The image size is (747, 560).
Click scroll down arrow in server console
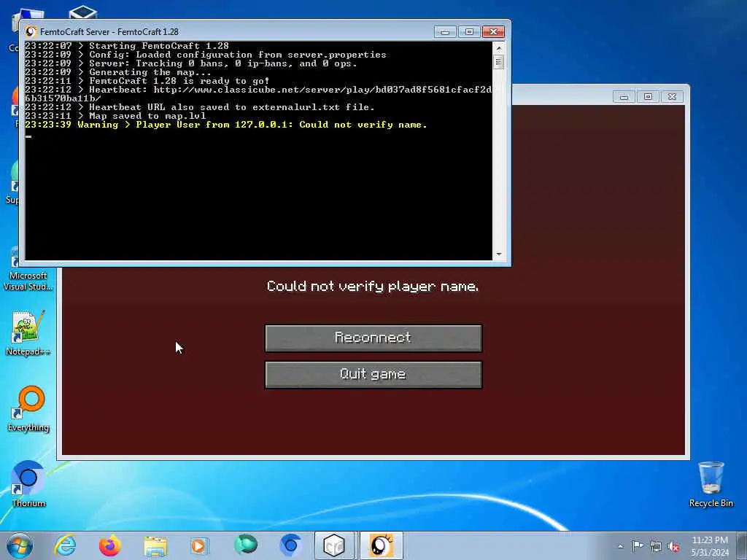499,254
